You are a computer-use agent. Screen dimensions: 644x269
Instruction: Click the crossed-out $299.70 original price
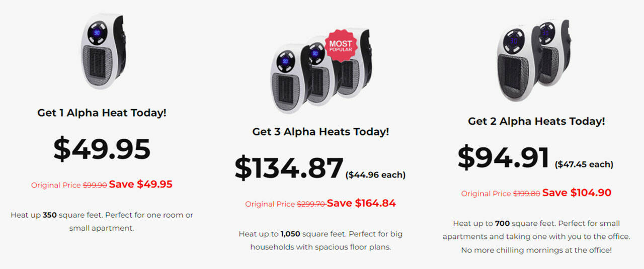(x=310, y=204)
